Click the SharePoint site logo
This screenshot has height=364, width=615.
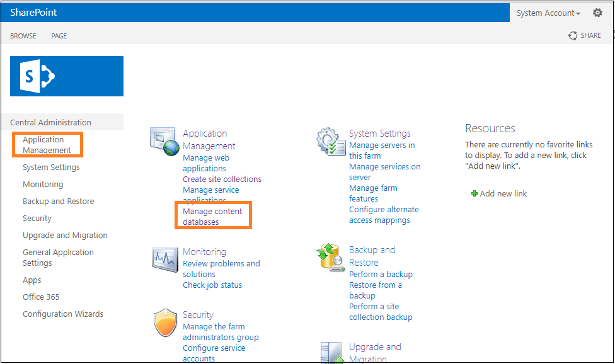click(67, 76)
